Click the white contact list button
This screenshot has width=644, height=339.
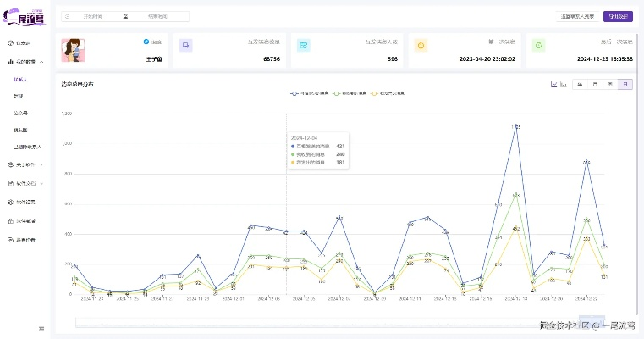pyautogui.click(x=576, y=16)
